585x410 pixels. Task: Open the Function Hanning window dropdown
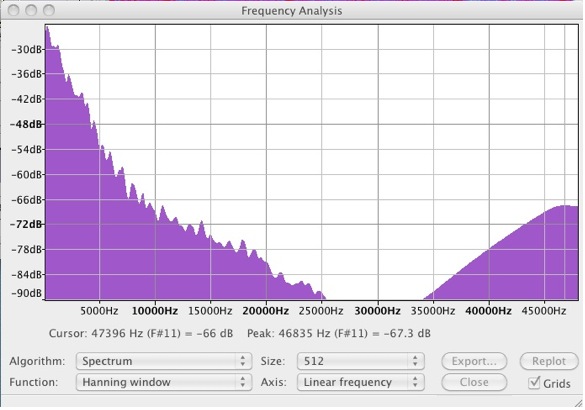(x=164, y=382)
